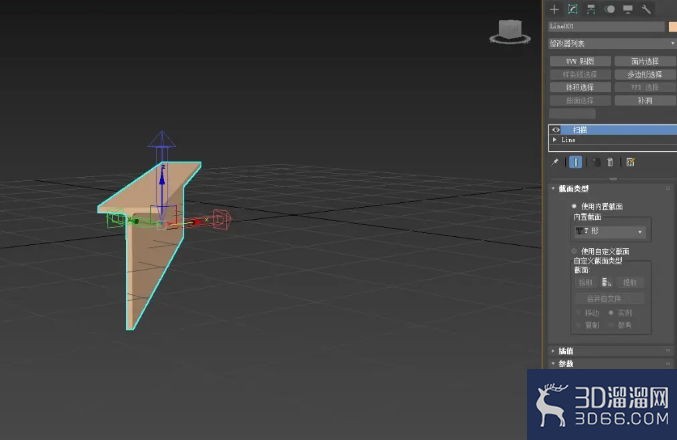Open the Display command panel tab
Image resolution: width=677 pixels, height=440 pixels.
coord(628,9)
